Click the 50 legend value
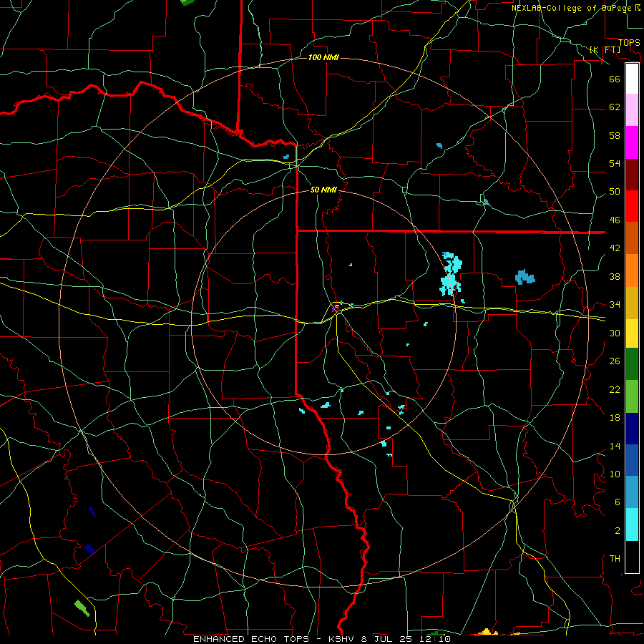Viewport: 644px width, 644px height. (615, 192)
